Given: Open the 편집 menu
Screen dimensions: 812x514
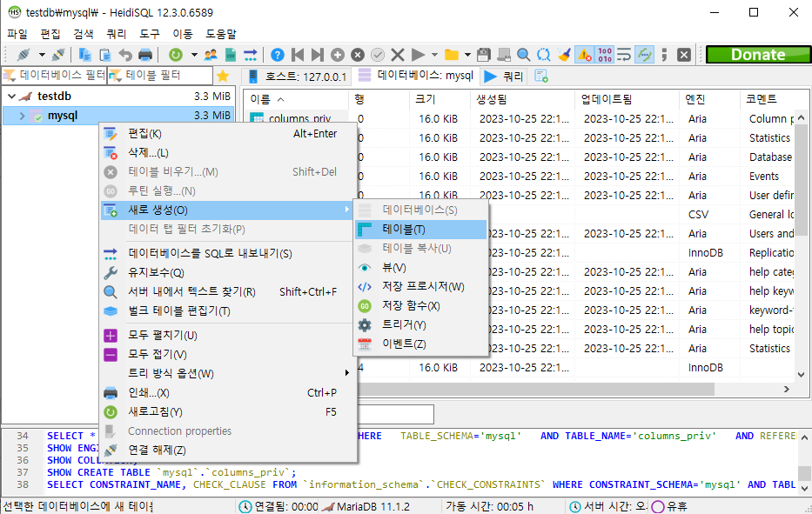Looking at the screenshot, I should point(50,34).
